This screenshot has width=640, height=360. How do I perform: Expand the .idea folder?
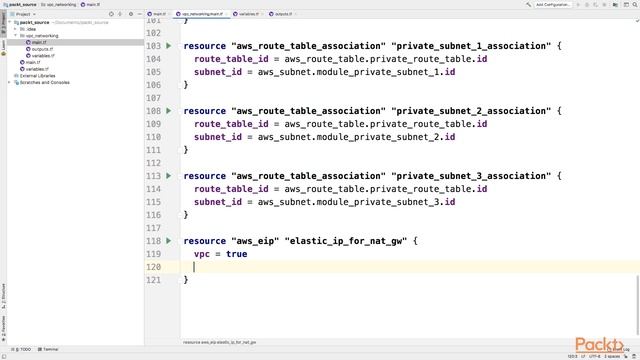point(16,29)
